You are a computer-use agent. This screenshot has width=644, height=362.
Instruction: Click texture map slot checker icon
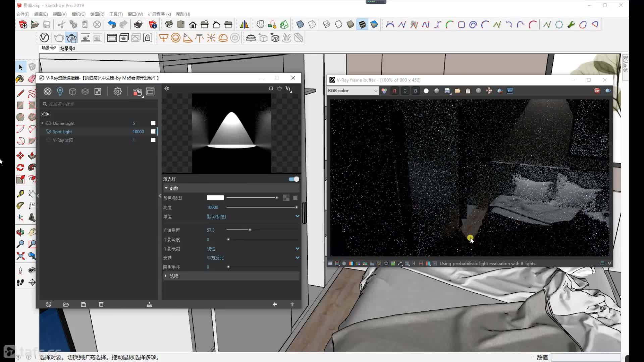coord(286,198)
